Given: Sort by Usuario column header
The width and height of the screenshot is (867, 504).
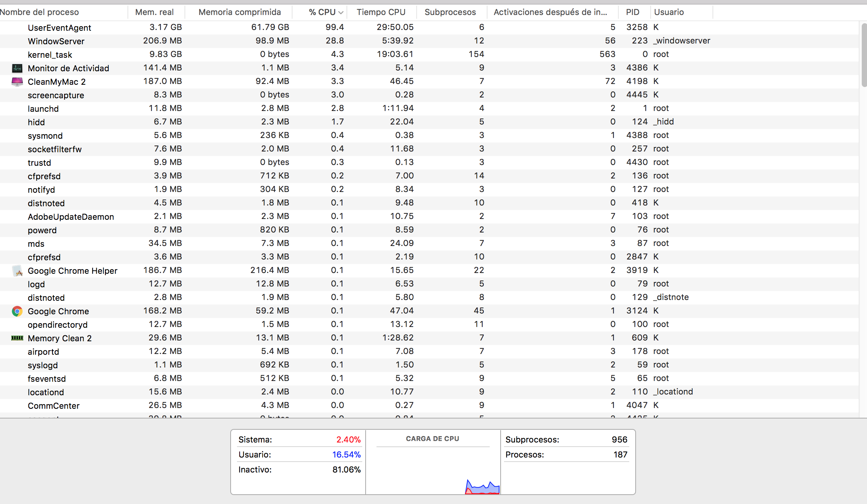Looking at the screenshot, I should click(x=681, y=12).
